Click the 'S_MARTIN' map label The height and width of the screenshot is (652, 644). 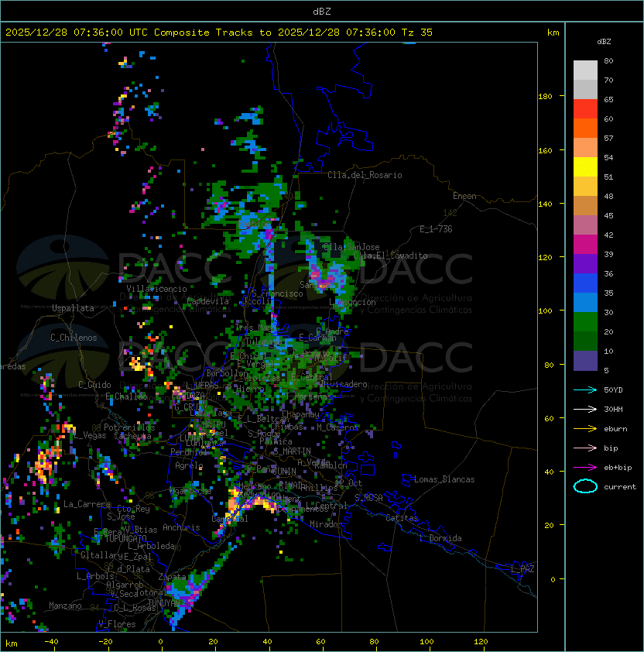(x=293, y=451)
